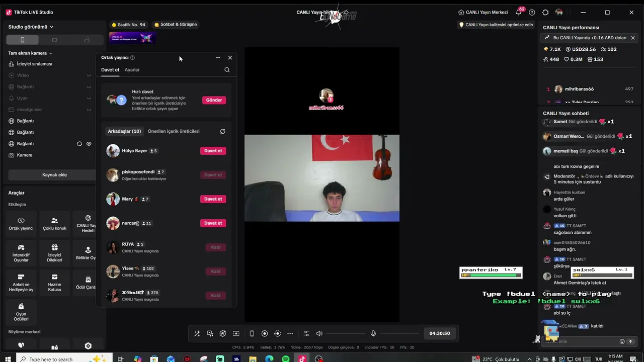Open Microsoft Edge from the taskbar
The image size is (644, 362).
click(269, 359)
